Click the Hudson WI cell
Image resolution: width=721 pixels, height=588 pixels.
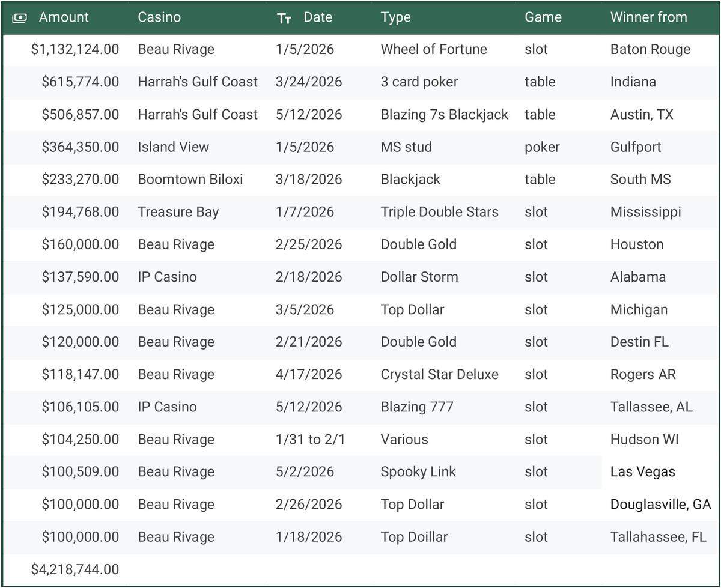click(645, 438)
